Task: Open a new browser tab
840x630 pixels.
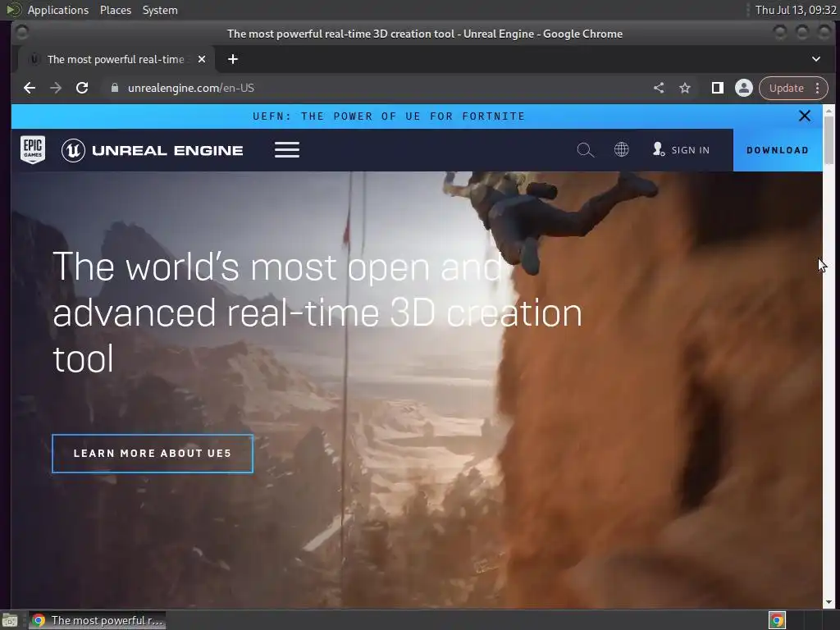Action: (x=232, y=59)
